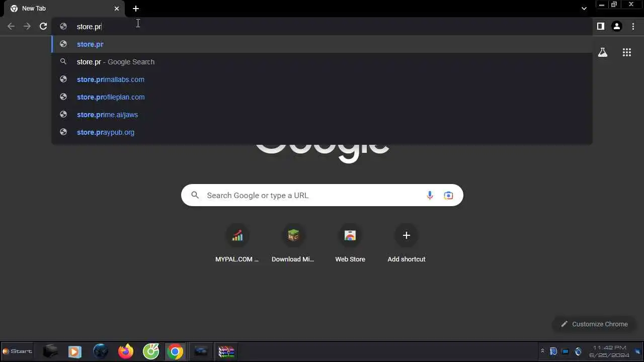Open the Start menu button
The image size is (644, 362).
point(18,351)
